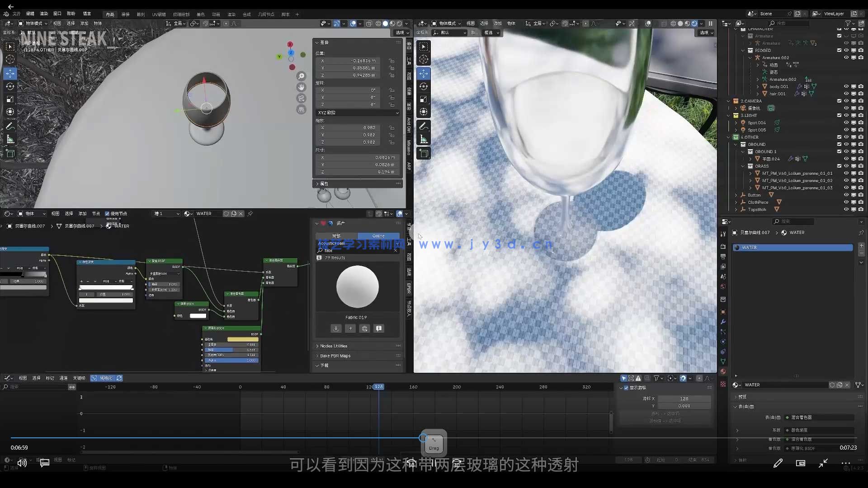Expand the Nodes Utilities panel
The image size is (868, 488).
334,346
